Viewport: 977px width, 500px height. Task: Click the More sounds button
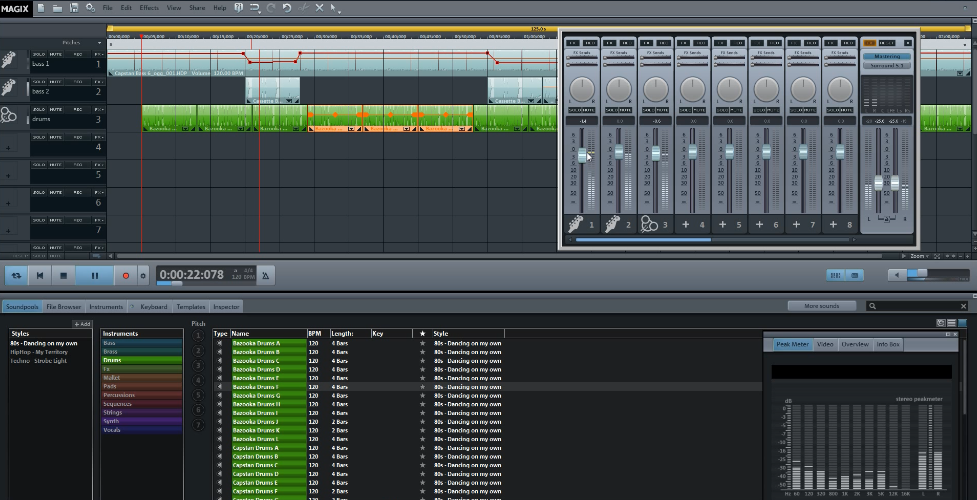pos(822,306)
